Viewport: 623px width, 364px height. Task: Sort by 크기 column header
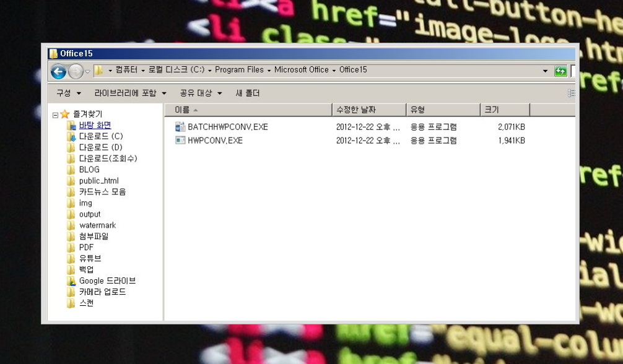coord(505,110)
